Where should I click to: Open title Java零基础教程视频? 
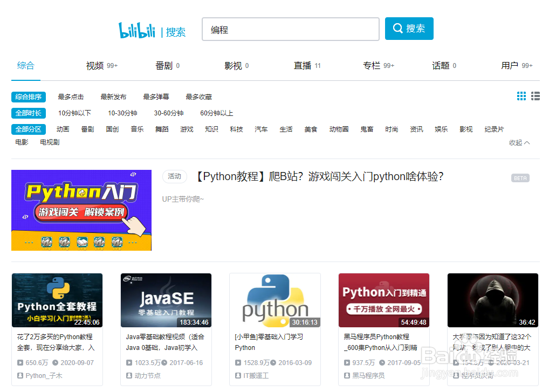[x=165, y=342]
